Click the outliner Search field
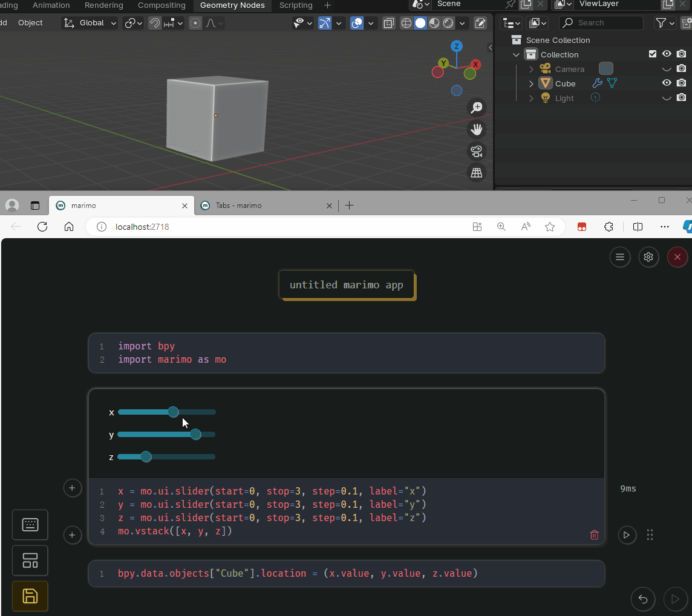 pyautogui.click(x=601, y=23)
